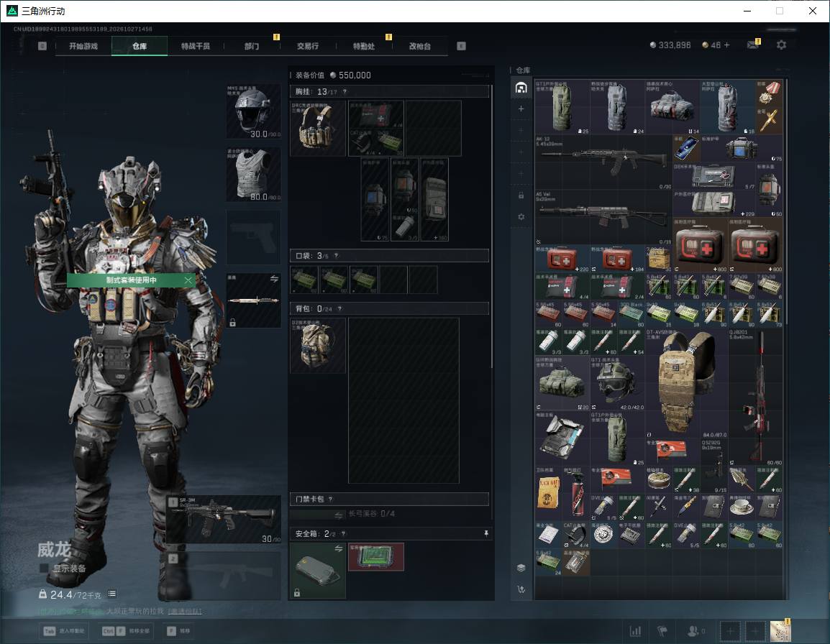Viewport: 830px width, 644px height.
Task: Toggle the 显示装备 checkbox
Action: tap(44, 569)
